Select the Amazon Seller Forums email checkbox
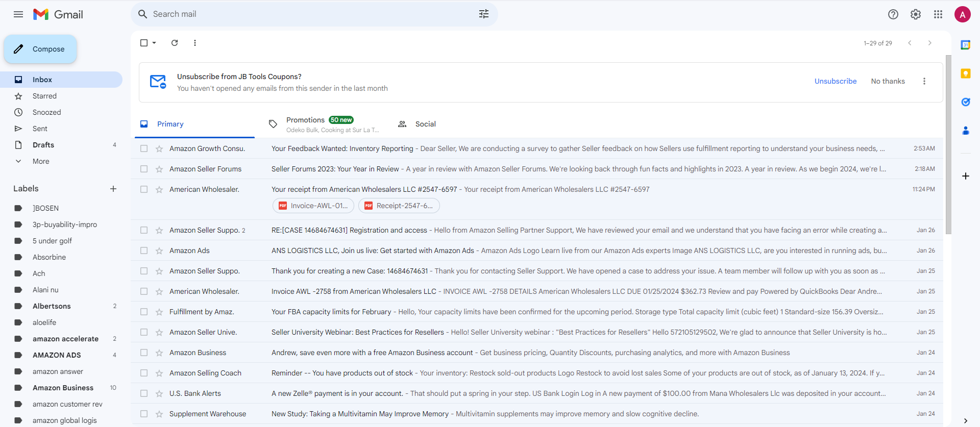Image resolution: width=980 pixels, height=427 pixels. pos(144,169)
